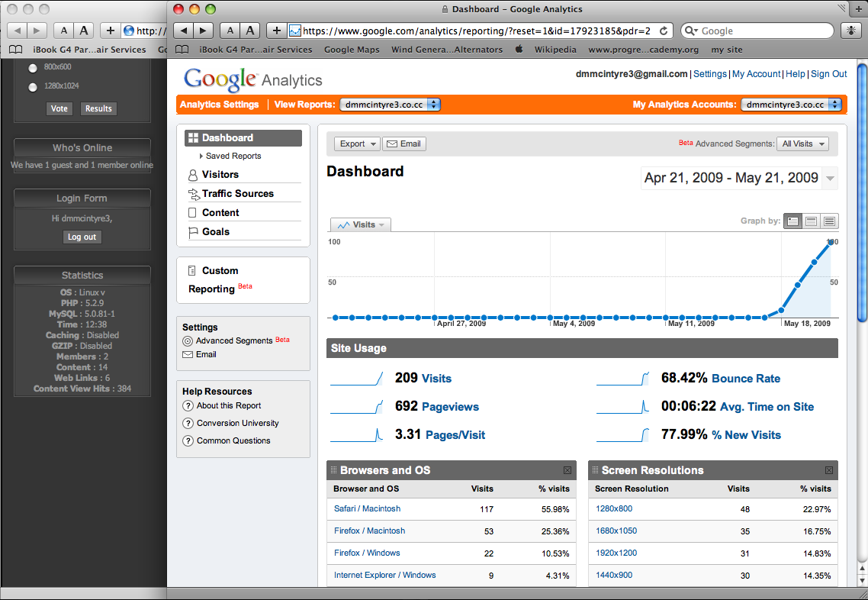Go back in the background Safari window

pos(17,31)
